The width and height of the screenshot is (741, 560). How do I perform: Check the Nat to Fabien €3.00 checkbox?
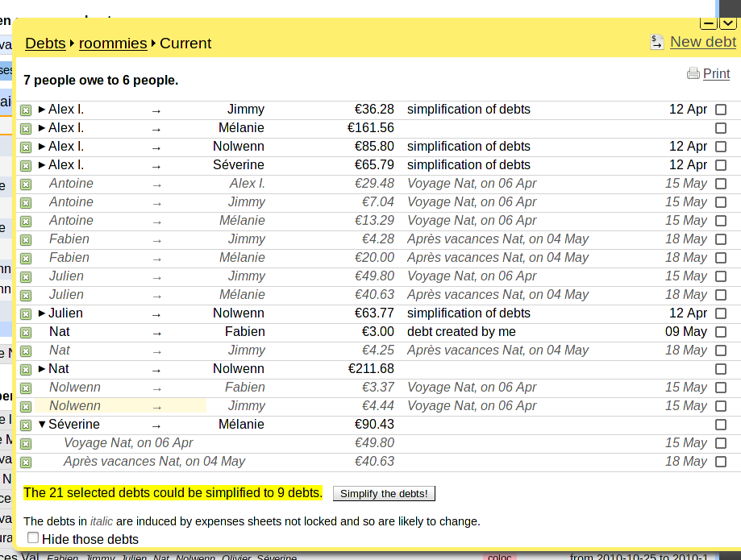(721, 332)
